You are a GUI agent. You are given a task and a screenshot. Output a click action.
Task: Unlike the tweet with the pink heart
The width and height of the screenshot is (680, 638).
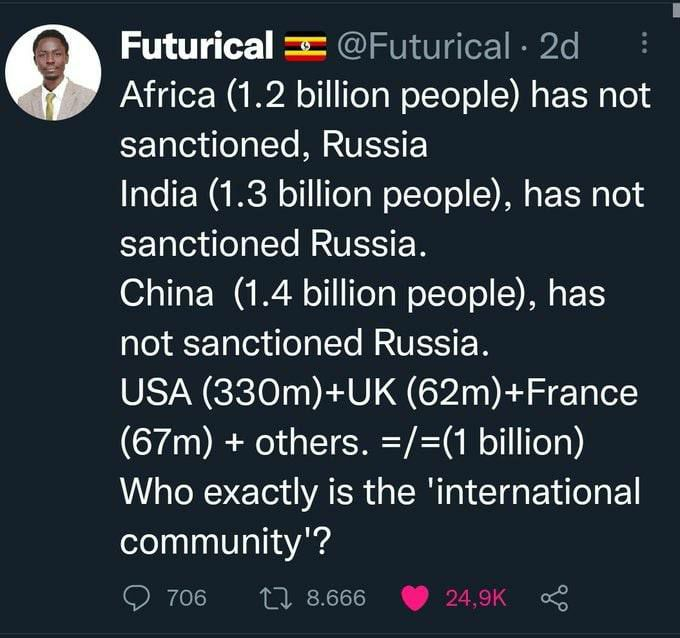[x=414, y=598]
